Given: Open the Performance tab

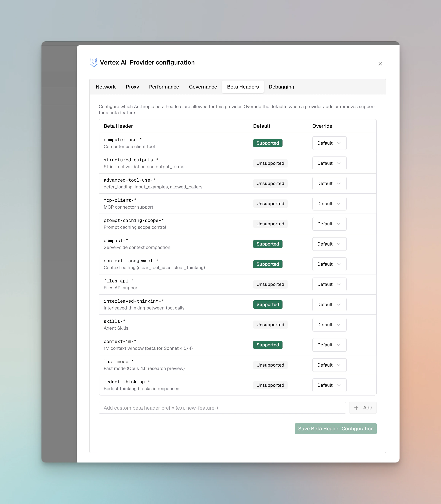Looking at the screenshot, I should (164, 87).
